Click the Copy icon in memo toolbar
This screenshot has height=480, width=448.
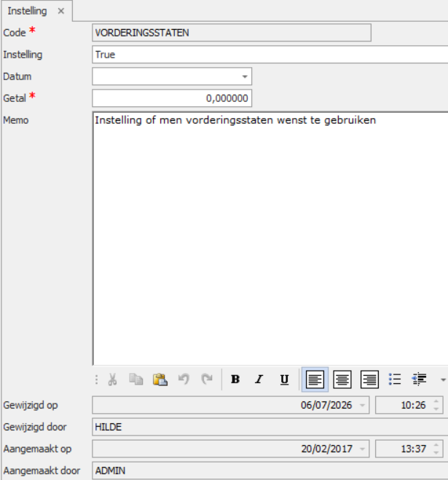136,379
